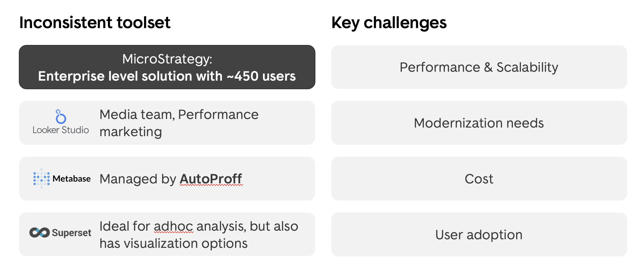Click the "~450 users" text

pos(261,76)
